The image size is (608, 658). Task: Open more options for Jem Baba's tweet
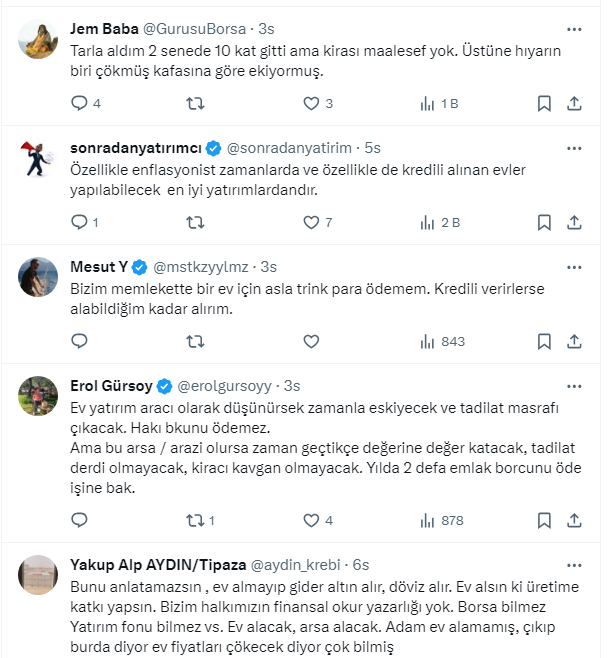(574, 28)
